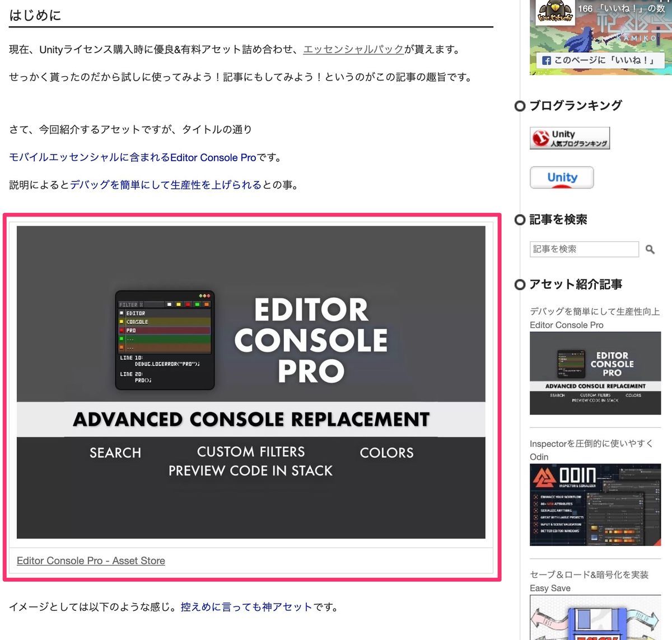This screenshot has height=640, width=672.
Task: Click the アセット紹介記事 section heading
Action: (x=576, y=284)
